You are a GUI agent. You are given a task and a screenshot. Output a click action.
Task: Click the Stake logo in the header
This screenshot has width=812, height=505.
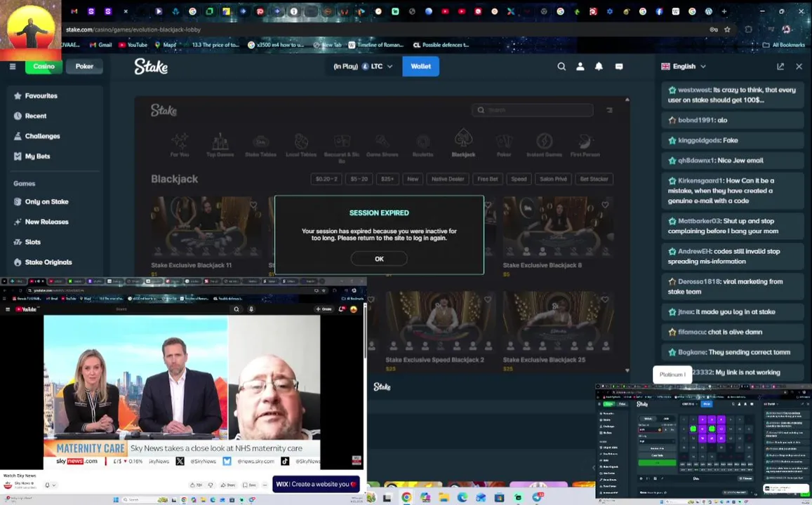[151, 66]
